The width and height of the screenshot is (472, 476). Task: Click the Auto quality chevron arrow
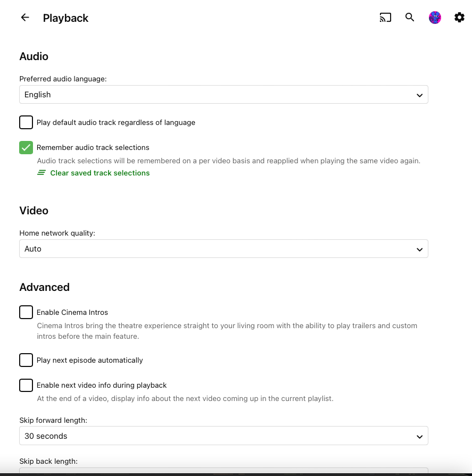click(419, 249)
